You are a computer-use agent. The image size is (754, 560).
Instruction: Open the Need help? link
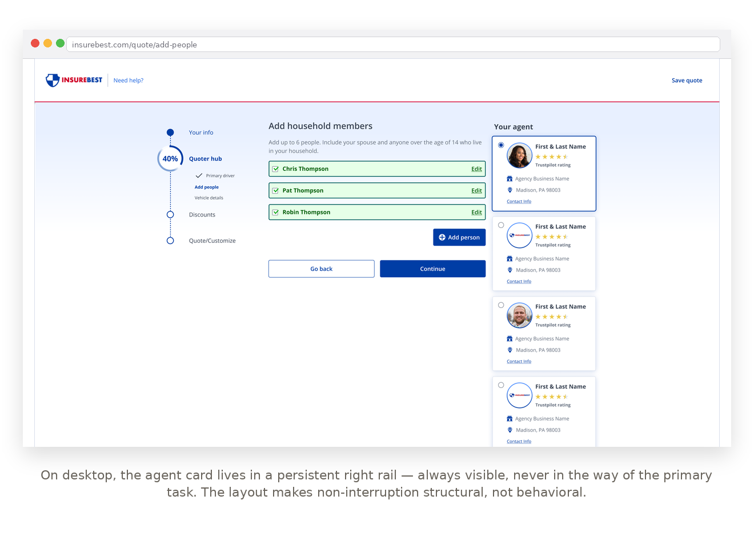pyautogui.click(x=129, y=81)
